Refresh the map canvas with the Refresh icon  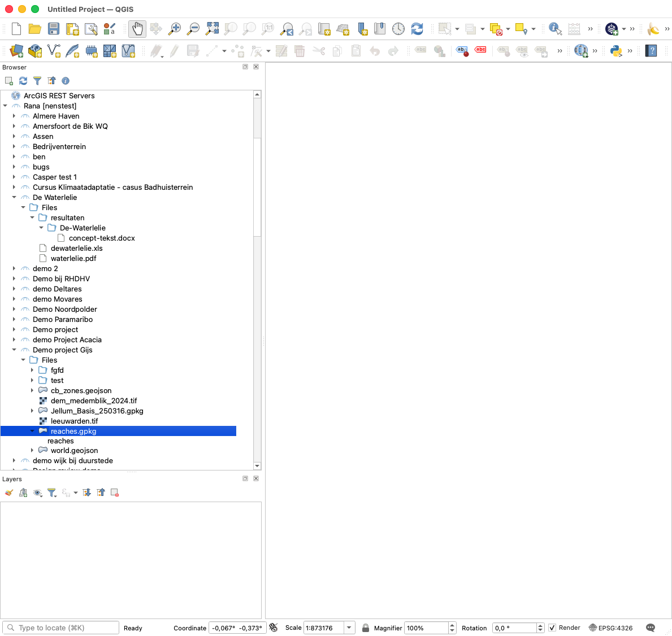417,29
